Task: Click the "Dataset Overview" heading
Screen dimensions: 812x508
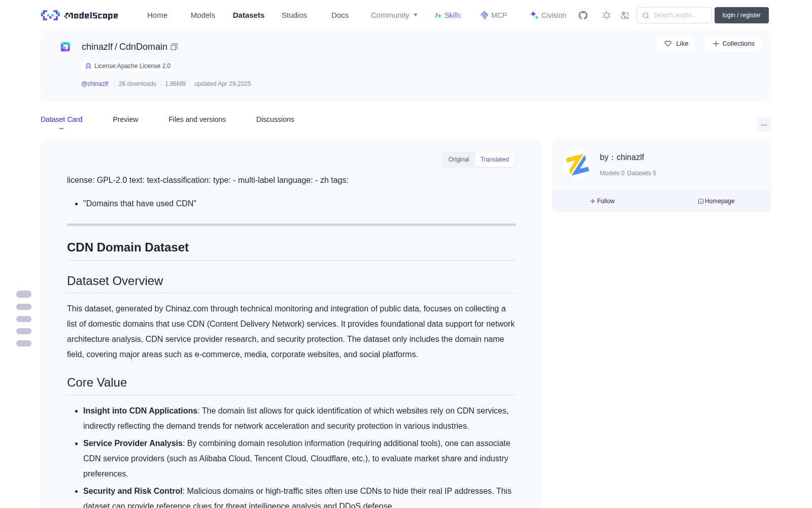Action: click(115, 281)
